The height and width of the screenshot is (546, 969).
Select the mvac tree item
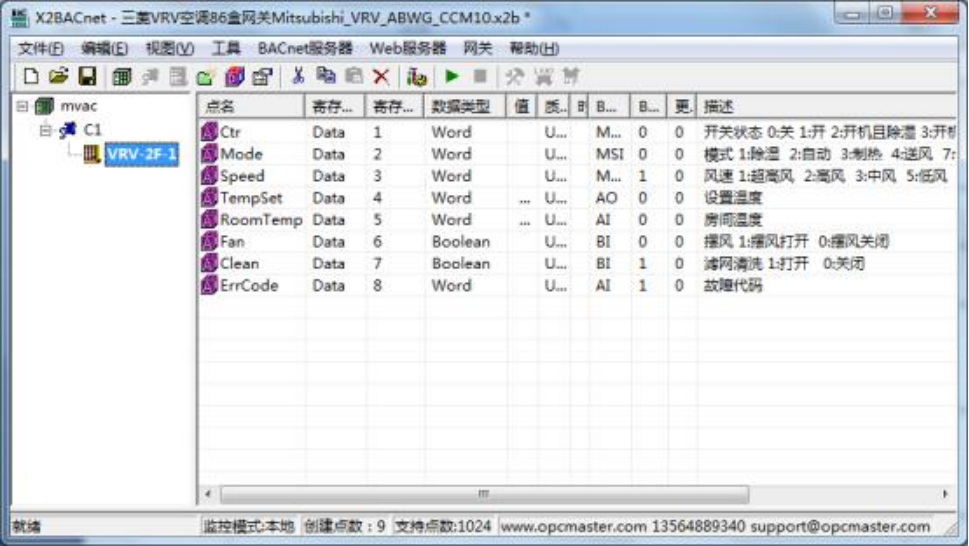78,106
